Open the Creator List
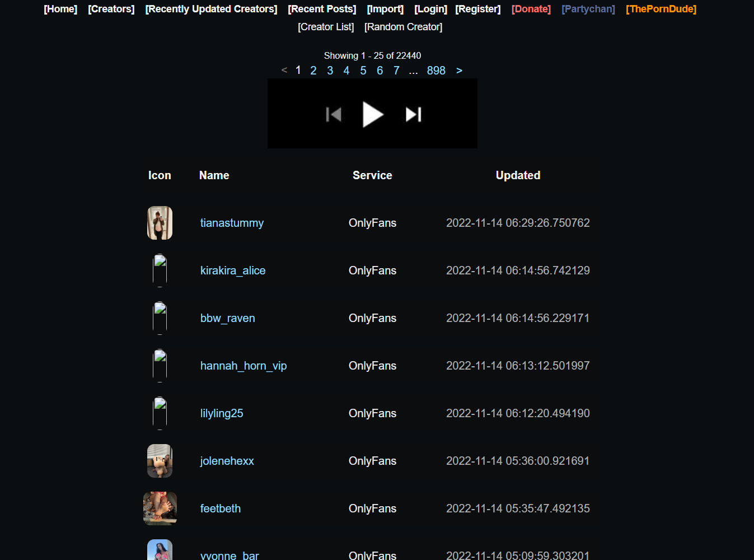 (x=326, y=27)
